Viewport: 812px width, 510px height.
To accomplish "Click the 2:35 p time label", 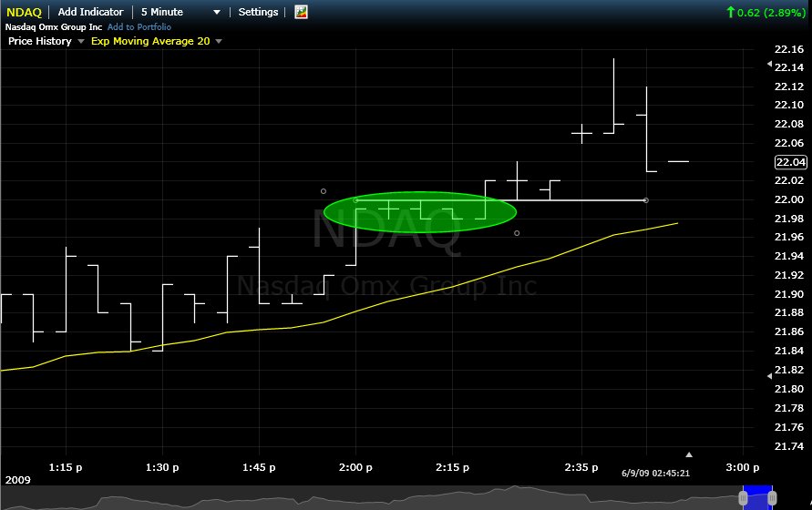I will (x=581, y=467).
